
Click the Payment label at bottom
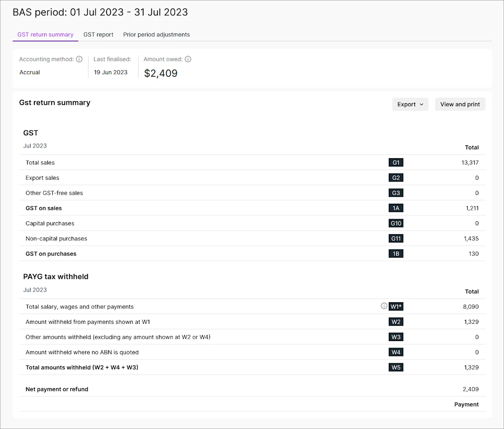(x=466, y=405)
